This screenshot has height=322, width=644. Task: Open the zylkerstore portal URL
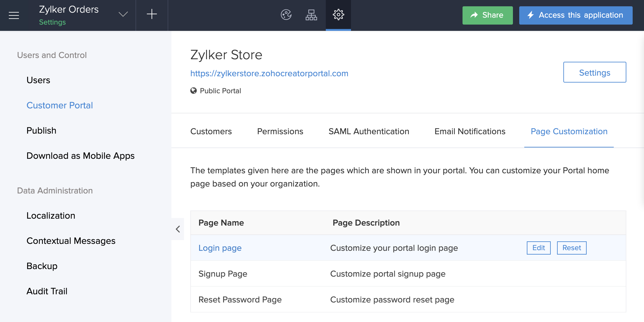click(x=269, y=73)
